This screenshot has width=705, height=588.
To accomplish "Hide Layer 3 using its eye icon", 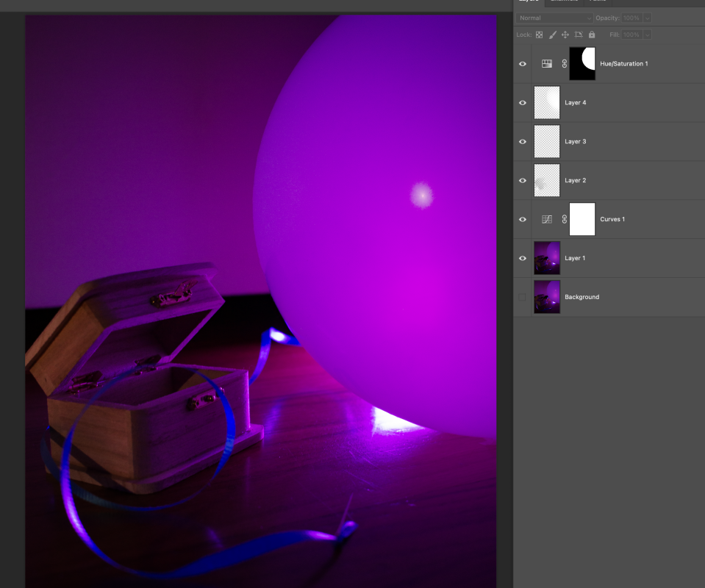I will 523,142.
